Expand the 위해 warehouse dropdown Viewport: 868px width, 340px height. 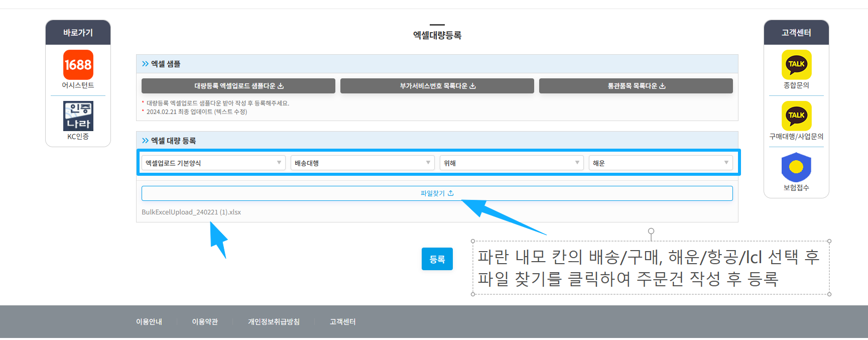(x=511, y=163)
